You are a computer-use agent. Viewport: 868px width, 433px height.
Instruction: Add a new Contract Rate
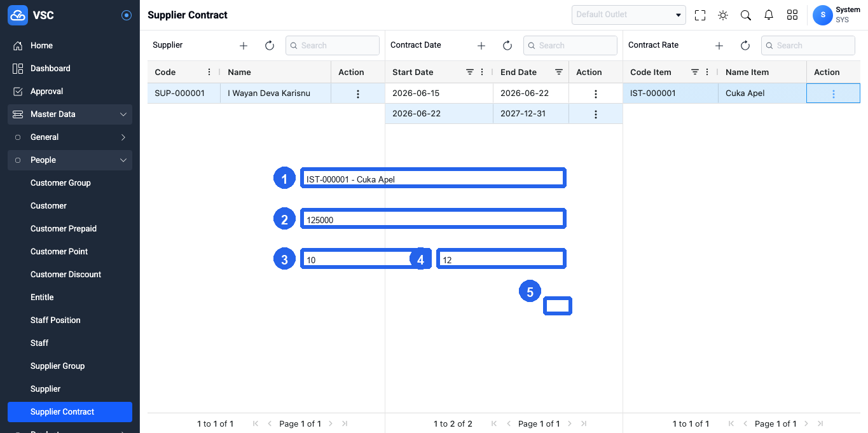[719, 46]
